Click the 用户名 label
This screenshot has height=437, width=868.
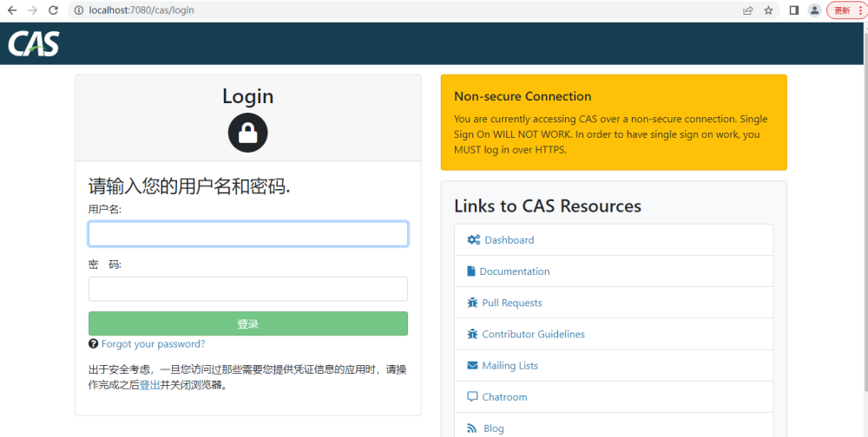point(105,209)
